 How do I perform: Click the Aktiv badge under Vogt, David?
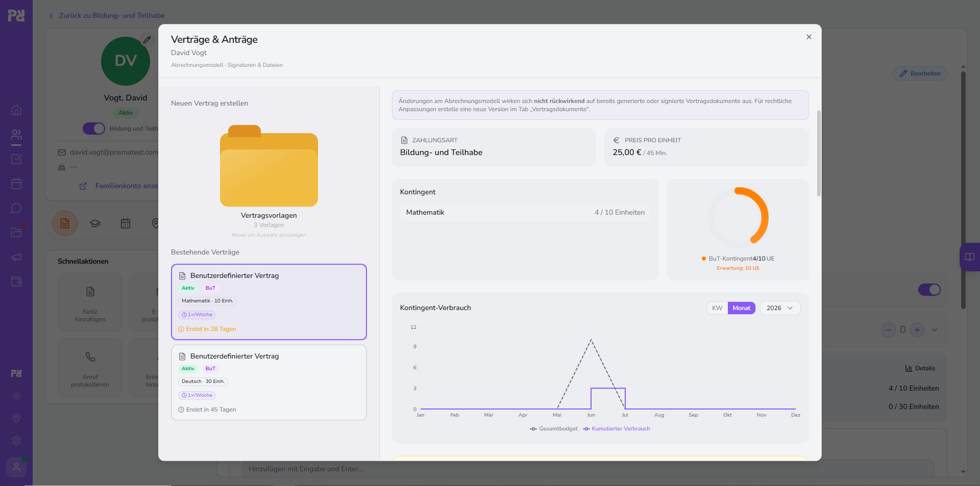pyautogui.click(x=126, y=113)
